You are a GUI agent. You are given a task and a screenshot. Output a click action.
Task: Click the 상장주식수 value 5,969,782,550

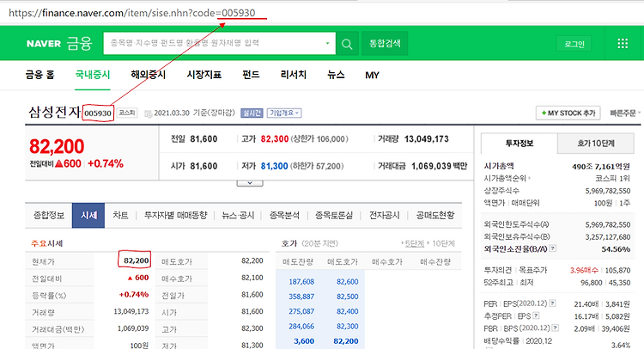pyautogui.click(x=608, y=191)
